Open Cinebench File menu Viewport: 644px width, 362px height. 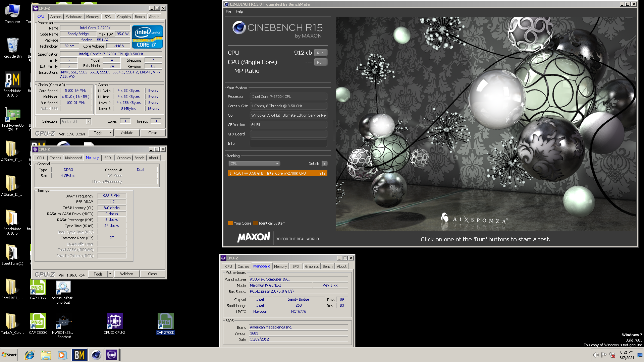pos(228,11)
